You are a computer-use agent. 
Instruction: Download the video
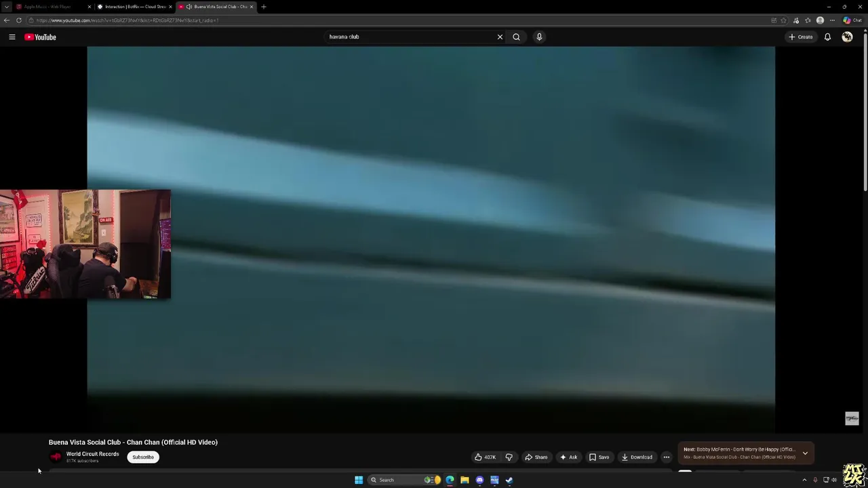click(x=637, y=457)
